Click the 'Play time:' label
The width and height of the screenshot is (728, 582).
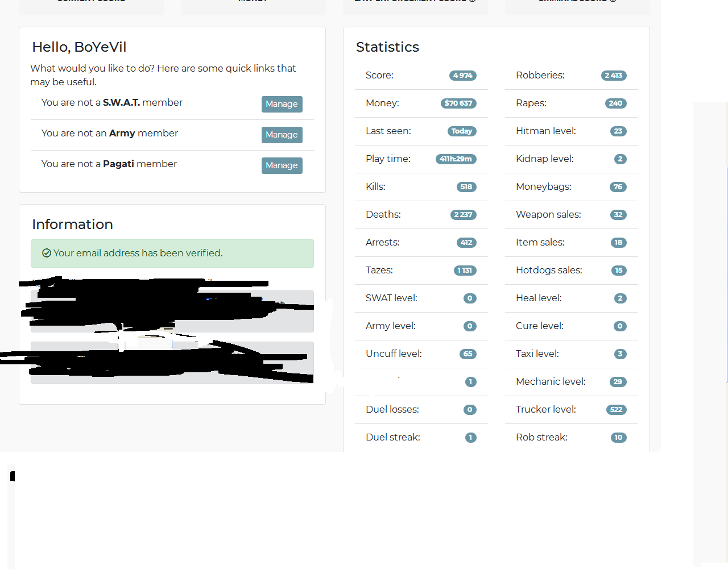[x=388, y=159]
